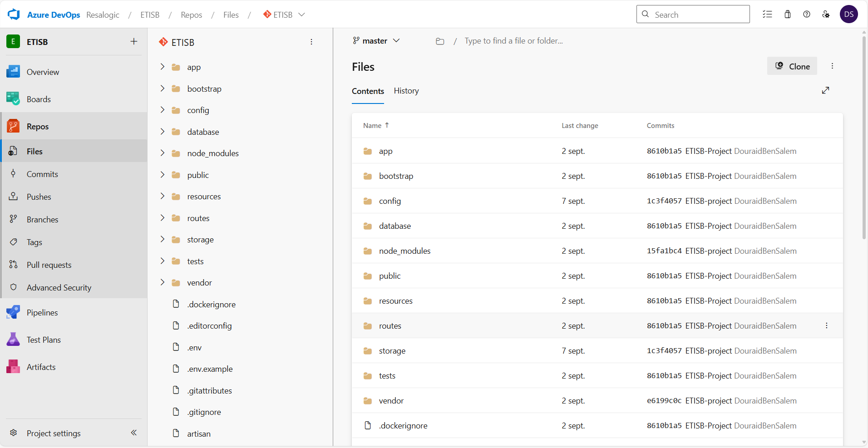
Task: Expand the vendor folder in tree
Action: pos(162,282)
